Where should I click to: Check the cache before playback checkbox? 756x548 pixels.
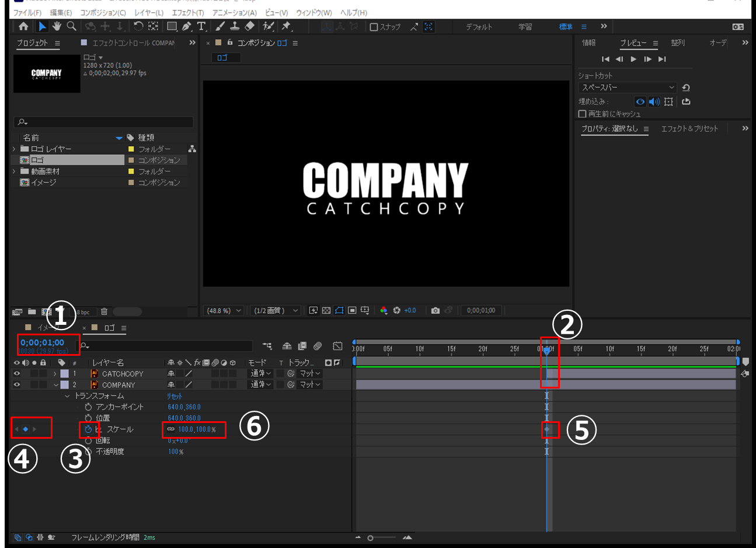point(582,114)
